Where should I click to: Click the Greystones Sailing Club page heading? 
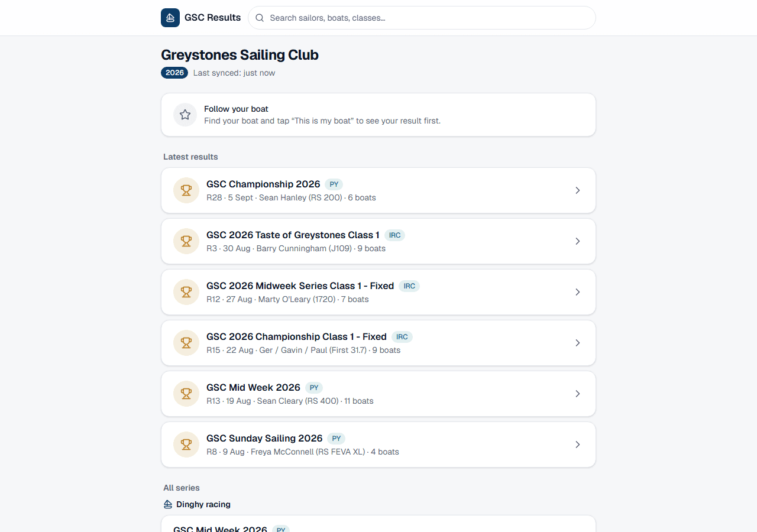click(240, 55)
